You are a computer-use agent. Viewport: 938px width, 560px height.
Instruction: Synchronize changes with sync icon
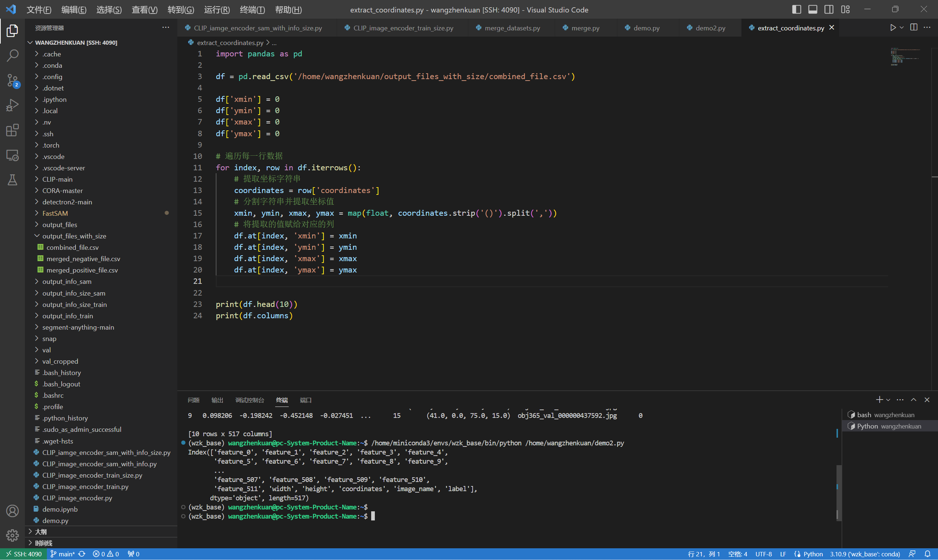click(x=82, y=554)
